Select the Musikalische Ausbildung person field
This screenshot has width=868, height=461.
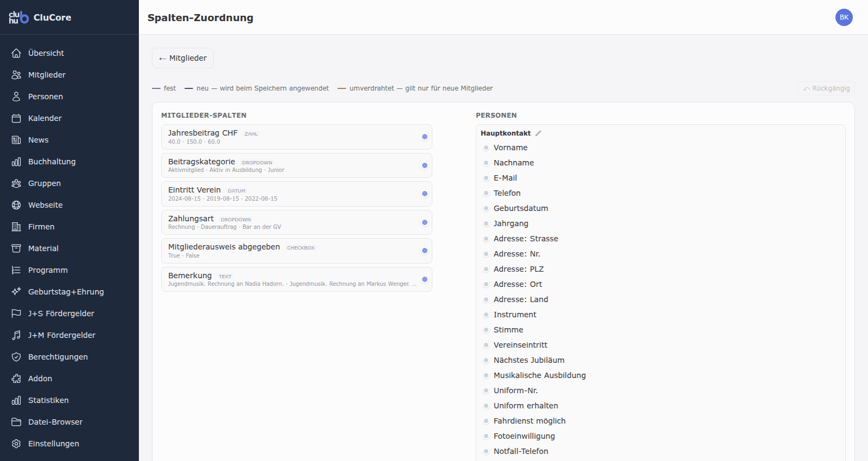661,375
